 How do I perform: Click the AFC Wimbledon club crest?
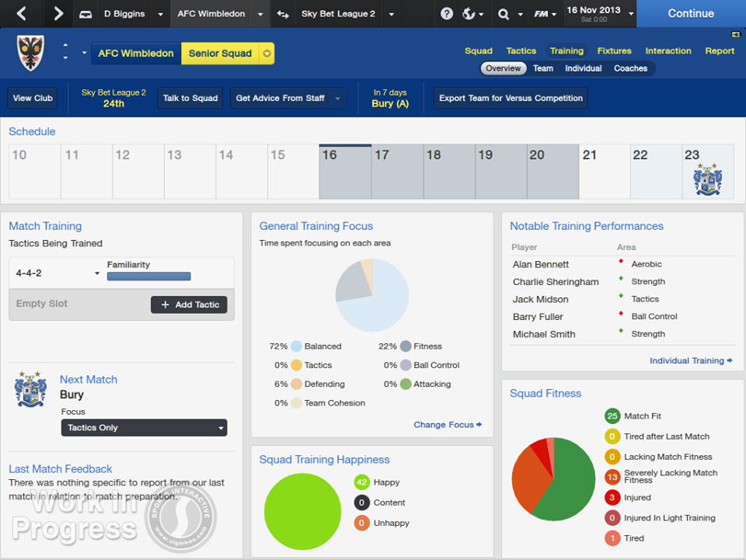pyautogui.click(x=30, y=54)
